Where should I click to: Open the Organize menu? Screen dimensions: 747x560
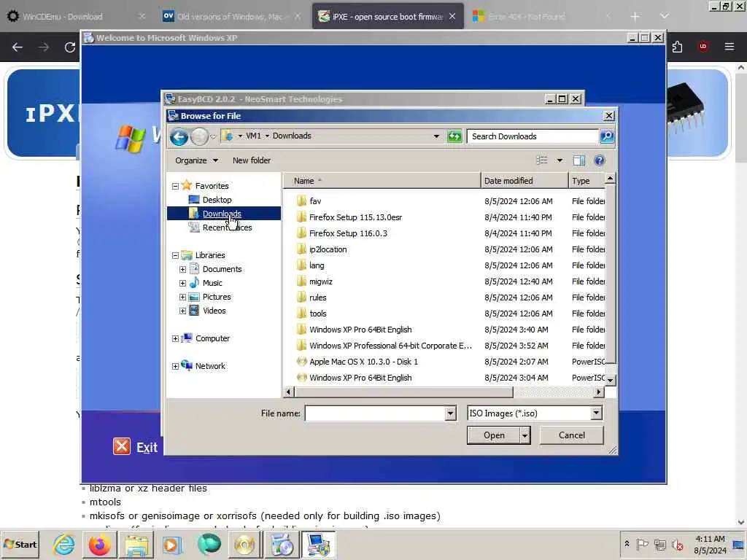point(196,160)
